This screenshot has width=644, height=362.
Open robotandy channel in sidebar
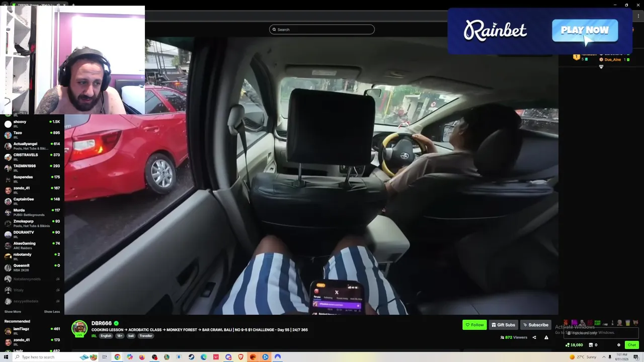[32, 256]
